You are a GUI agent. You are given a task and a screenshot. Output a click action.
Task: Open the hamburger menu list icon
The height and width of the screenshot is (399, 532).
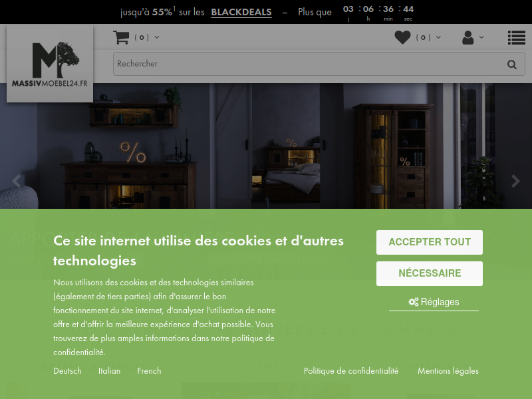point(517,38)
